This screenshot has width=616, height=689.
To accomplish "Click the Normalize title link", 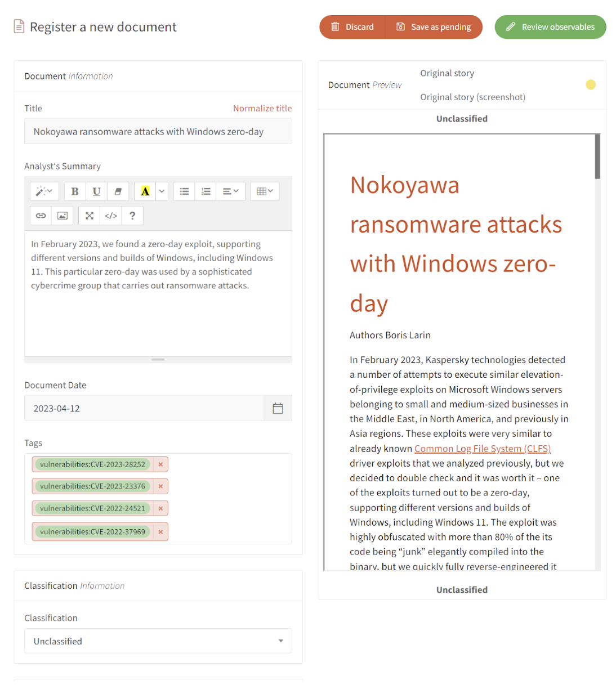I will tap(262, 108).
